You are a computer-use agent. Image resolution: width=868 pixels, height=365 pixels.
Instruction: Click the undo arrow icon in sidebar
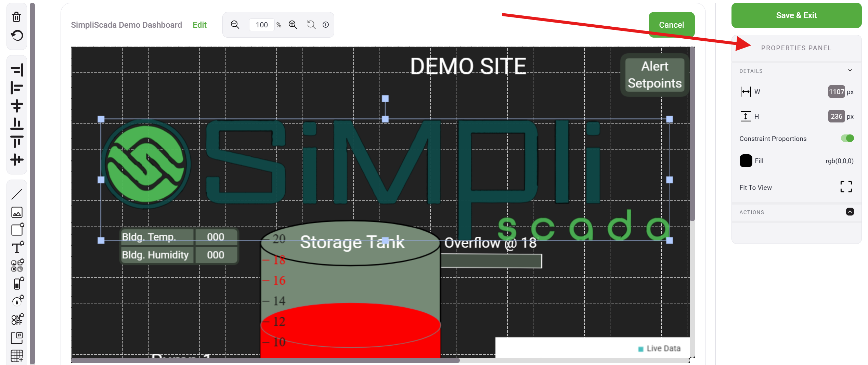pos(17,35)
